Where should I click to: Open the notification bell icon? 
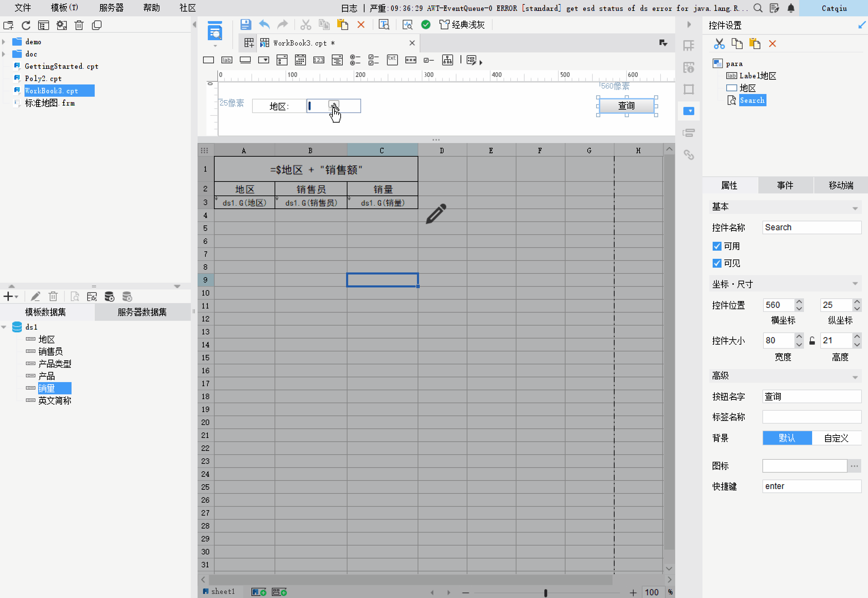point(790,8)
